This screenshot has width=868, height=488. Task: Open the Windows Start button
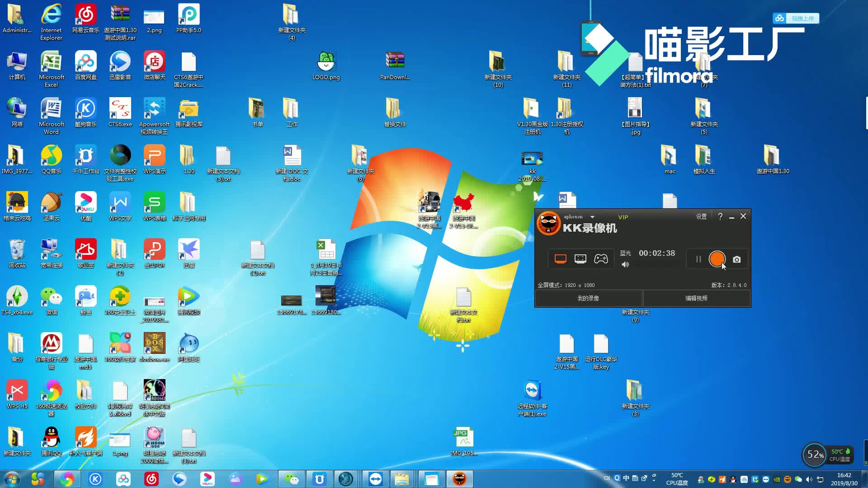click(12, 479)
